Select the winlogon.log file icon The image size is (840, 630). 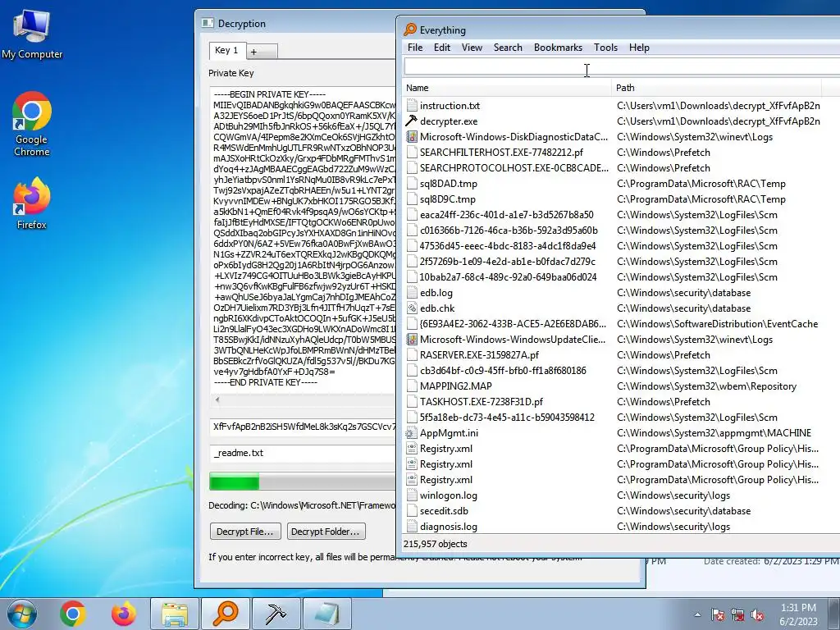(412, 495)
